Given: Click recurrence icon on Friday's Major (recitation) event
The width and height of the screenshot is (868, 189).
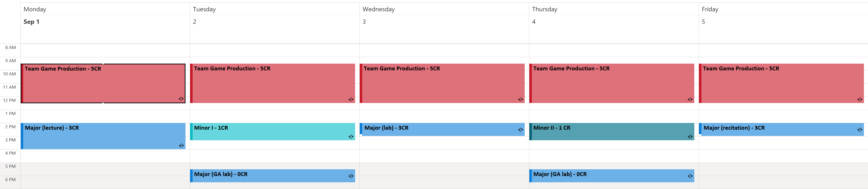Looking at the screenshot, I should tap(859, 130).
